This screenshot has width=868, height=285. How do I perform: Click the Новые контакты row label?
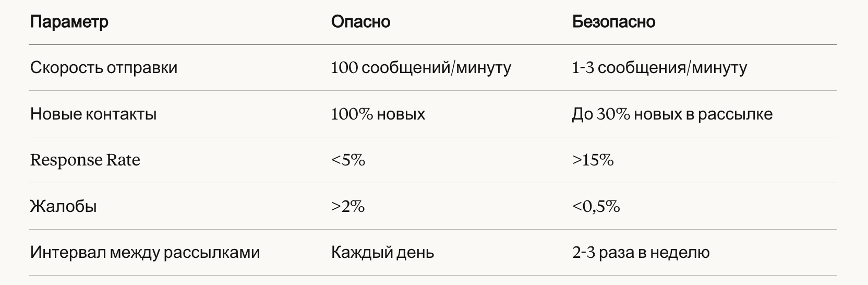(x=93, y=114)
